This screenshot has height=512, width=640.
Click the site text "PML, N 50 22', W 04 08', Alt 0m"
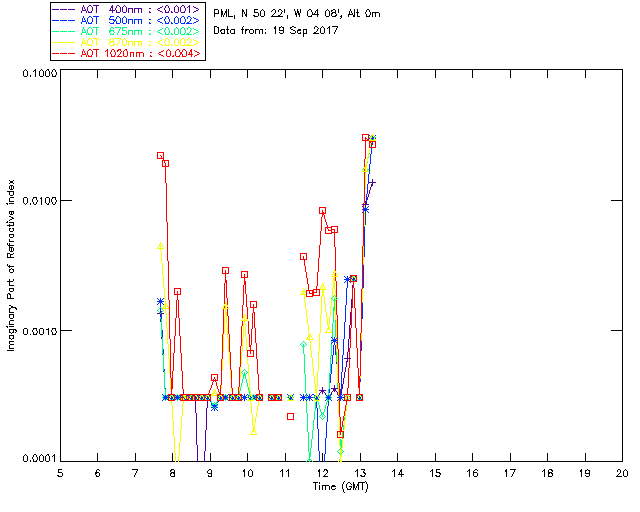pyautogui.click(x=297, y=13)
